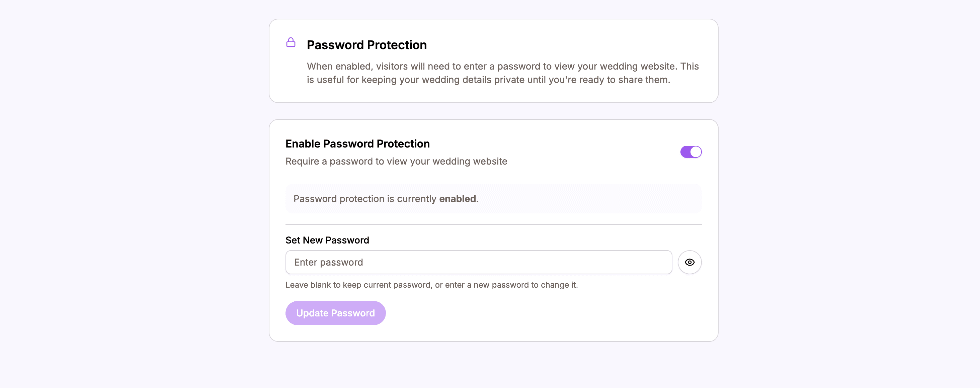Click the Set New Password section label
This screenshot has height=388, width=980.
click(x=327, y=240)
